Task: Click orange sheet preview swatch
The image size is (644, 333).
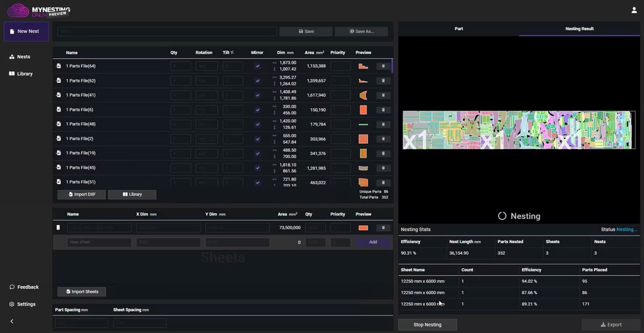Action: click(x=363, y=227)
